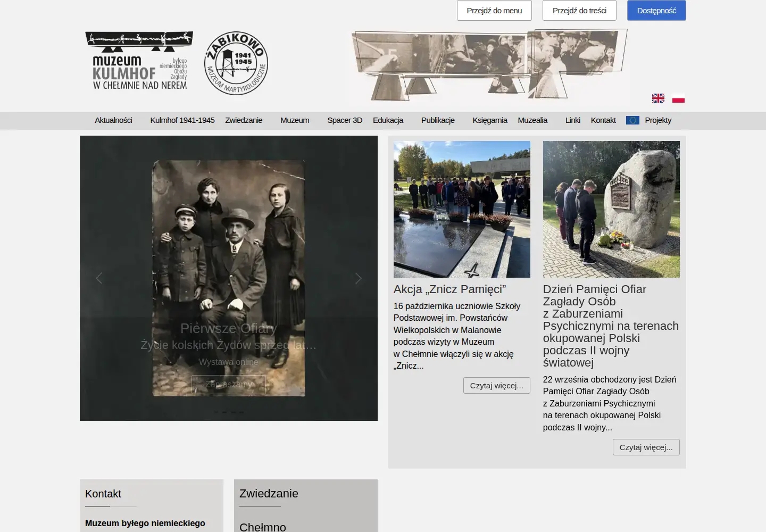Open the Linki menu item
The width and height of the screenshot is (766, 532).
click(573, 120)
